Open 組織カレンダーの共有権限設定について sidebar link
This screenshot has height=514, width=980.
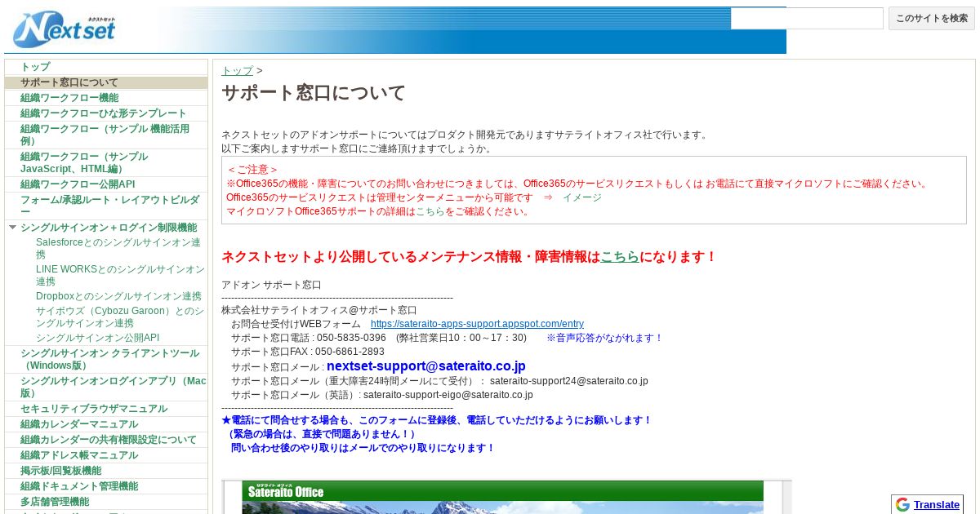(x=109, y=440)
